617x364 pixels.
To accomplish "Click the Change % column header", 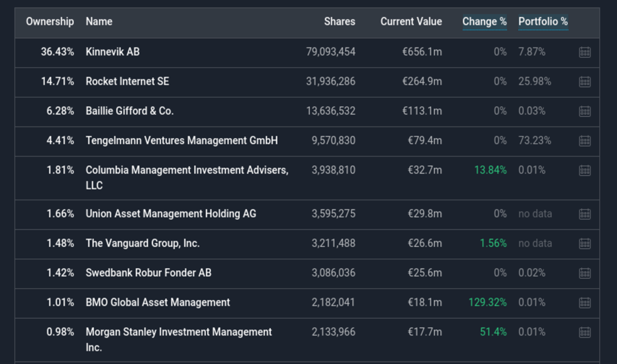I will tap(484, 22).
